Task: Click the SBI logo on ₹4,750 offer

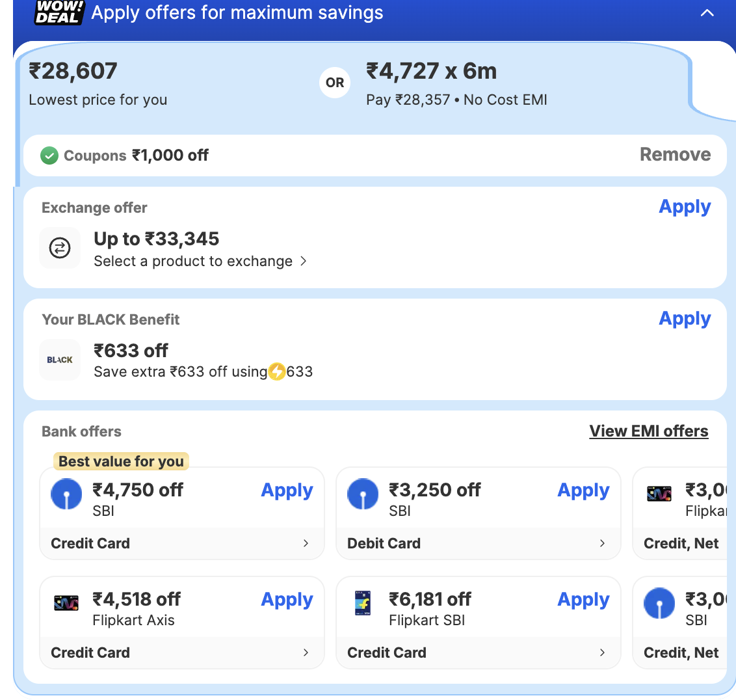Action: pyautogui.click(x=66, y=494)
